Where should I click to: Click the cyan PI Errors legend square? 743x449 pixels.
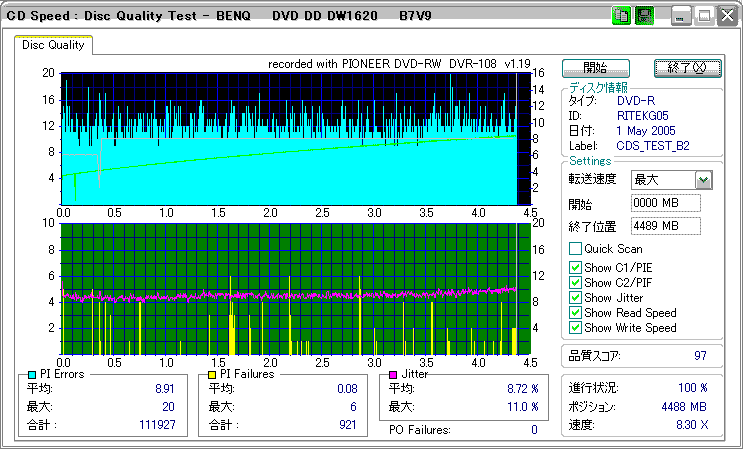pos(31,374)
